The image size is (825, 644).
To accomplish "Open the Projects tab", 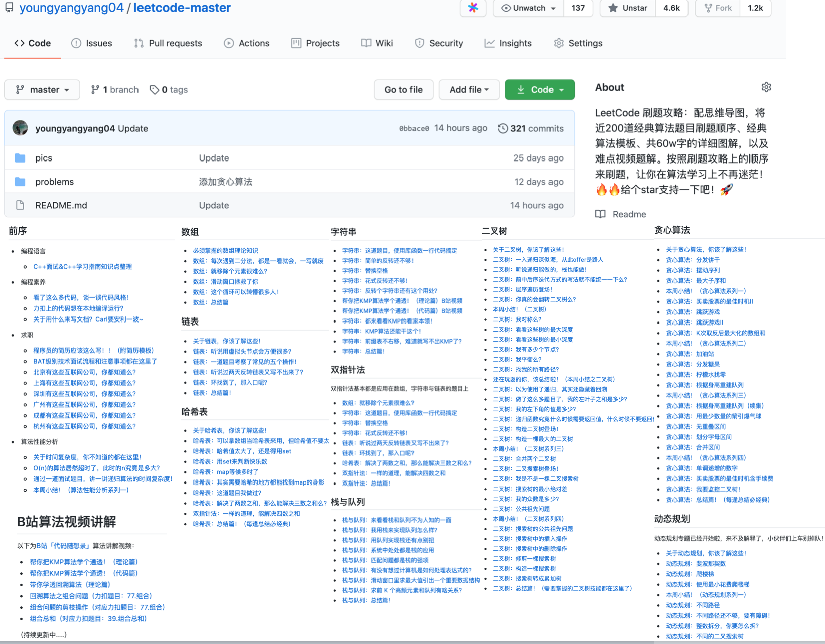I will click(316, 43).
